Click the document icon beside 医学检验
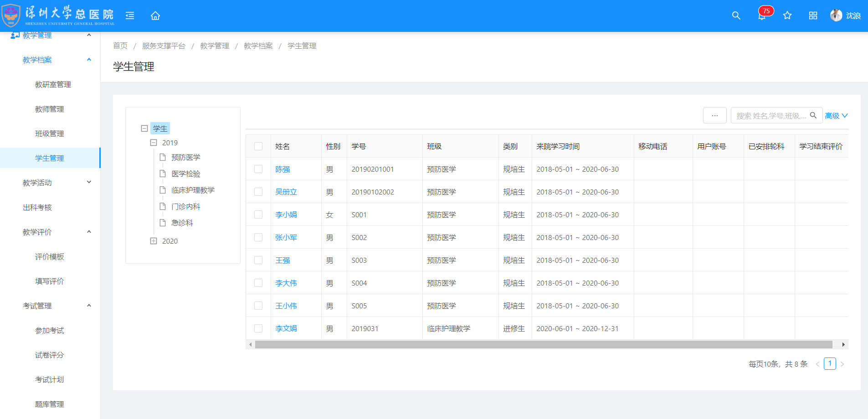 pos(163,174)
